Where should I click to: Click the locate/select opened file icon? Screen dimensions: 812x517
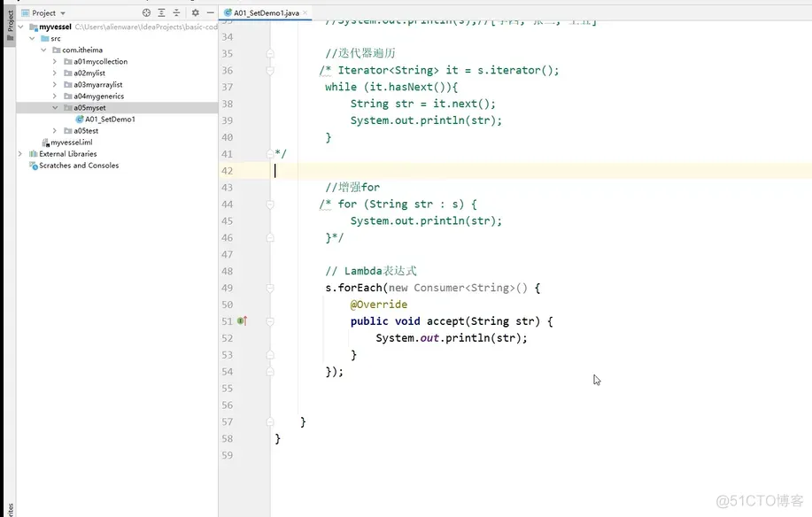pos(147,13)
